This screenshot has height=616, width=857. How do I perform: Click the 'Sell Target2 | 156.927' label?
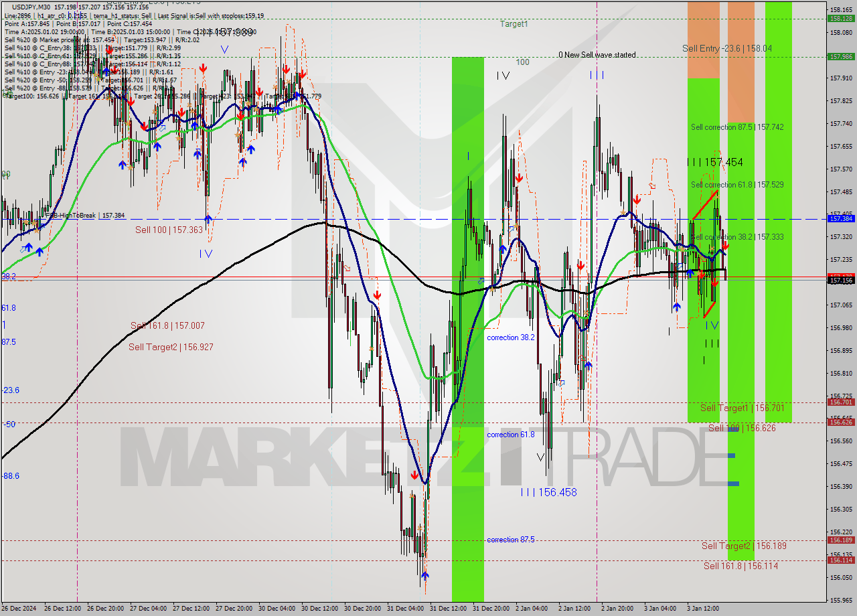tap(171, 347)
